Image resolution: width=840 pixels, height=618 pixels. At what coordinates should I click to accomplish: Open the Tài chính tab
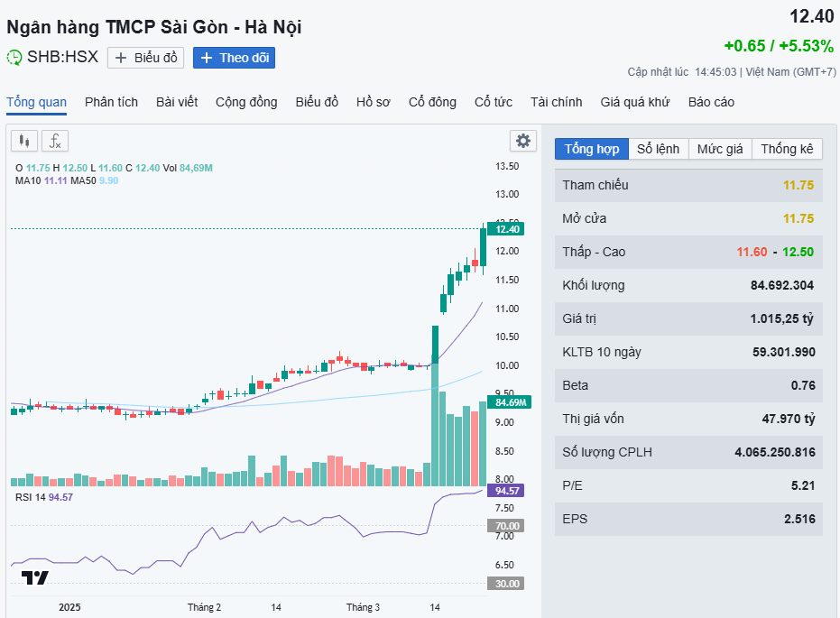pyautogui.click(x=556, y=102)
